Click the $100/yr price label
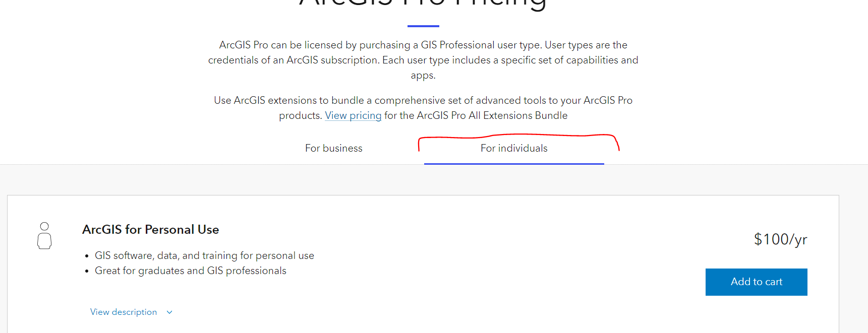 click(x=780, y=239)
